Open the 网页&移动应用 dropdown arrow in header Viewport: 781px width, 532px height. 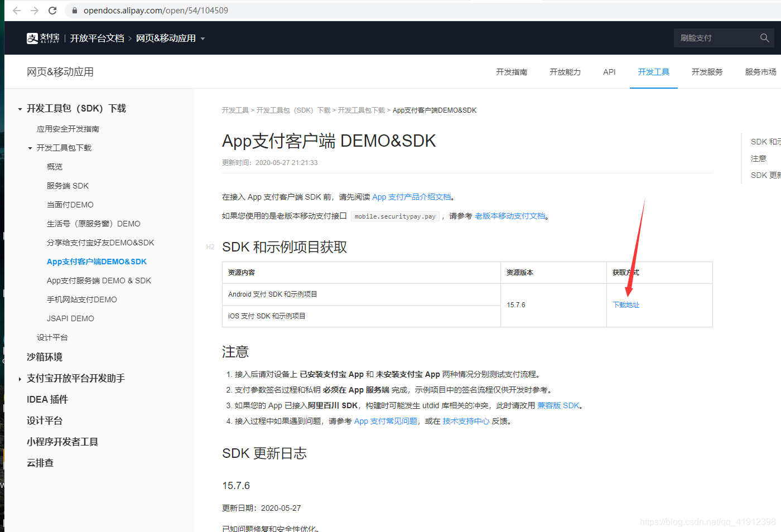pos(203,38)
